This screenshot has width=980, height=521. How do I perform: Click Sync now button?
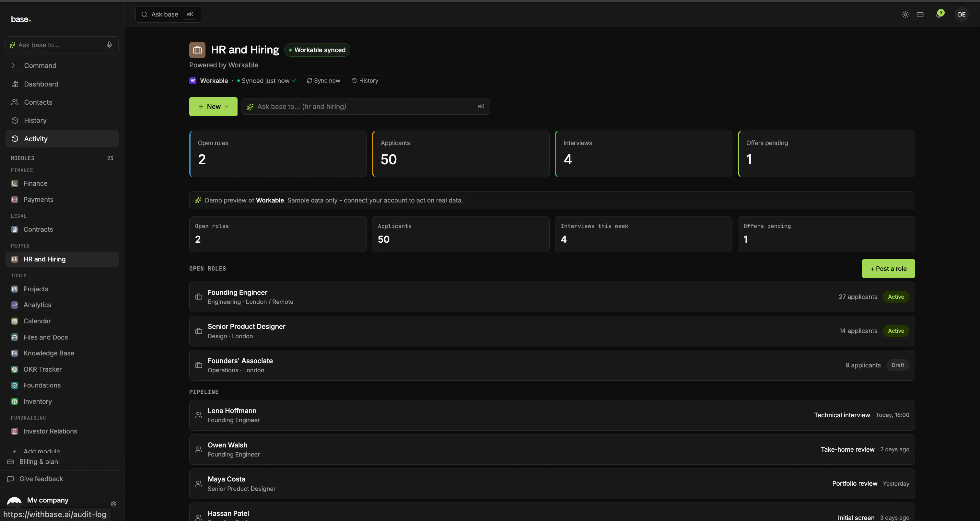tap(323, 81)
